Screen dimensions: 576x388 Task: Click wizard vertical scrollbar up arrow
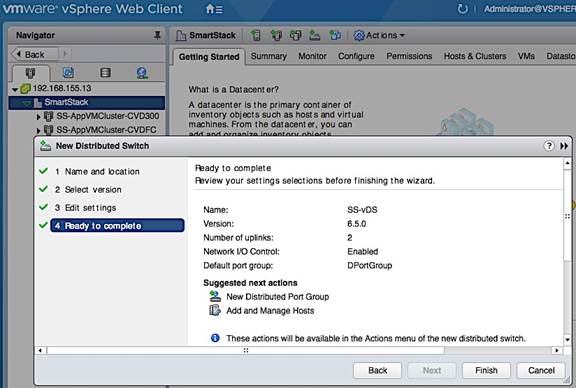tap(568, 163)
